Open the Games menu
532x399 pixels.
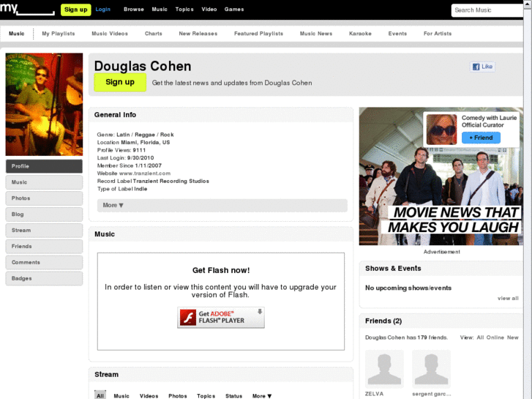pos(234,10)
